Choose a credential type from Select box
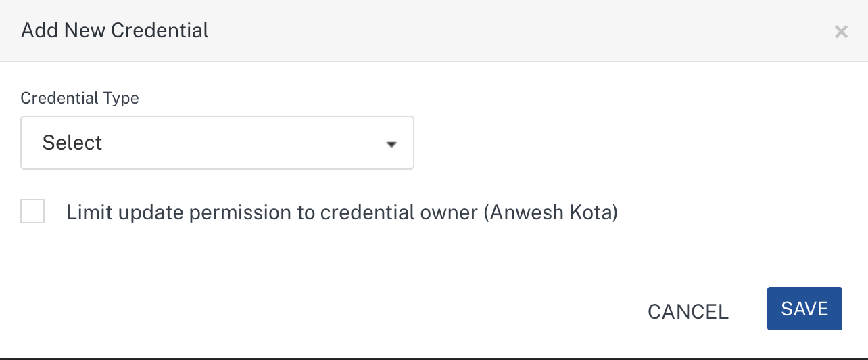The height and width of the screenshot is (360, 868). [x=217, y=143]
